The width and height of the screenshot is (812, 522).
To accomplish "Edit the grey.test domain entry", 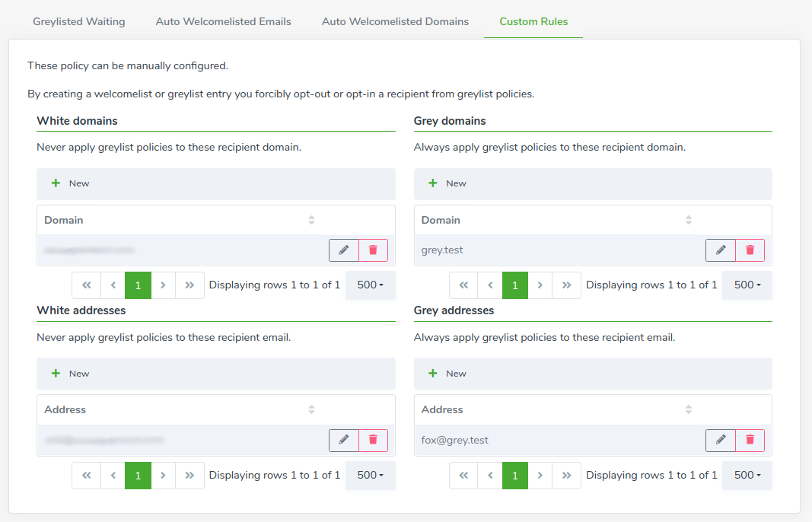I will click(721, 250).
